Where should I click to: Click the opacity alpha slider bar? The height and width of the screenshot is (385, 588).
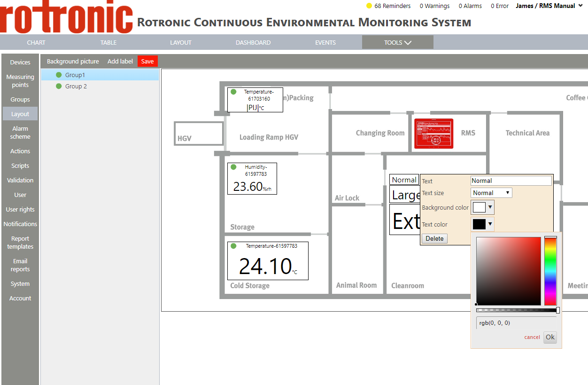(x=518, y=310)
